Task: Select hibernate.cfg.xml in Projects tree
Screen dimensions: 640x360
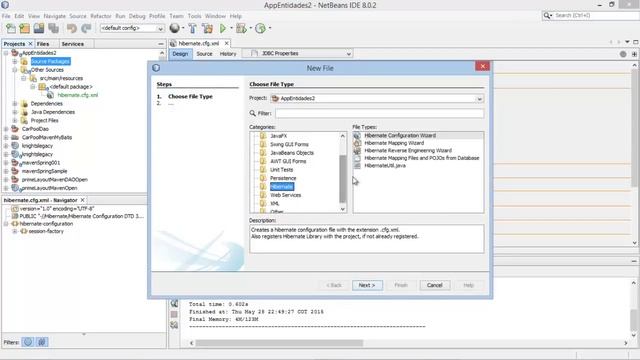Action: pos(78,95)
